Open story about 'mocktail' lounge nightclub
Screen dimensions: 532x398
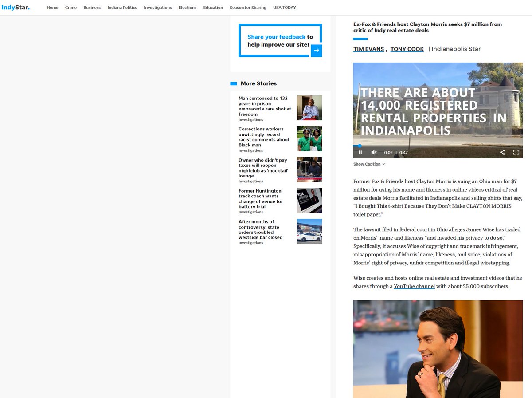264,168
